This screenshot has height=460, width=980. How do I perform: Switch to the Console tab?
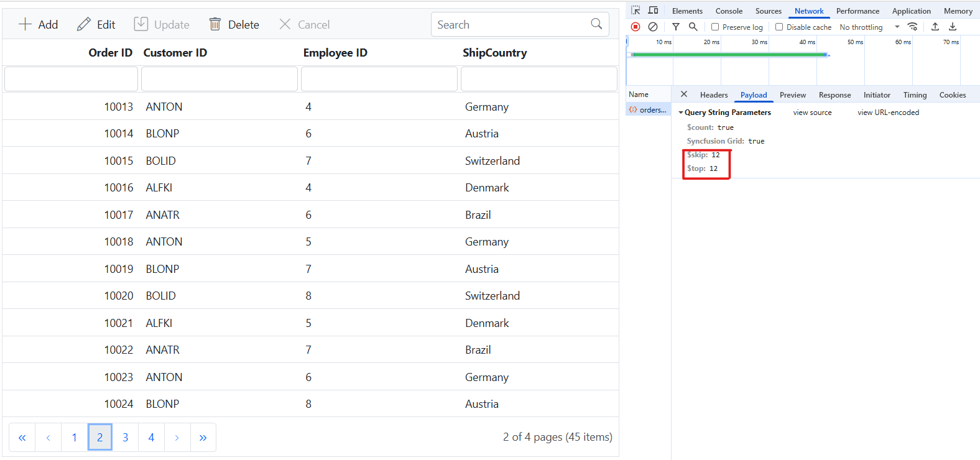[729, 11]
